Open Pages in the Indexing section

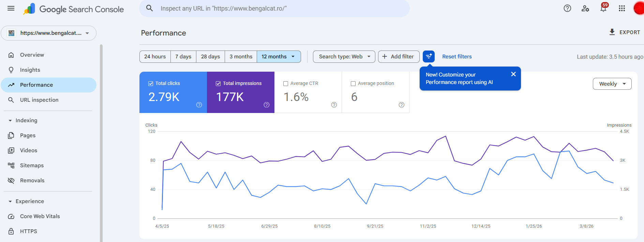click(49, 136)
